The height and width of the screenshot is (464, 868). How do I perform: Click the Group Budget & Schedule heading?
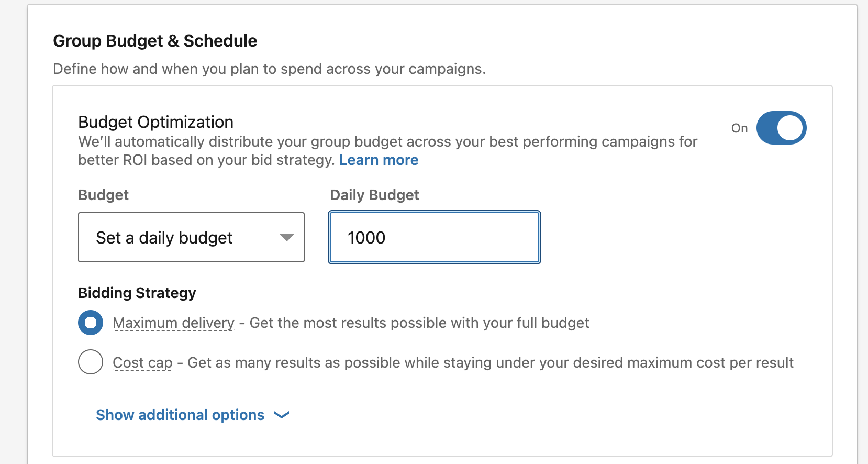point(155,41)
